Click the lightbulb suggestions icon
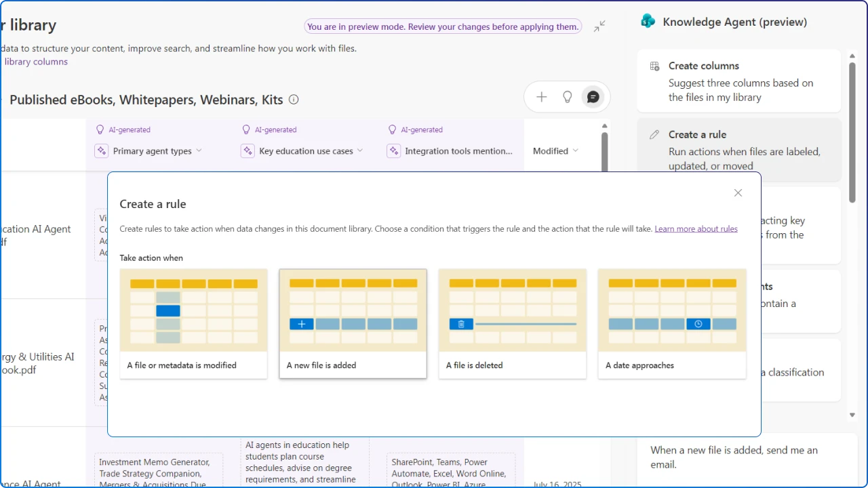This screenshot has height=488, width=868. (567, 97)
